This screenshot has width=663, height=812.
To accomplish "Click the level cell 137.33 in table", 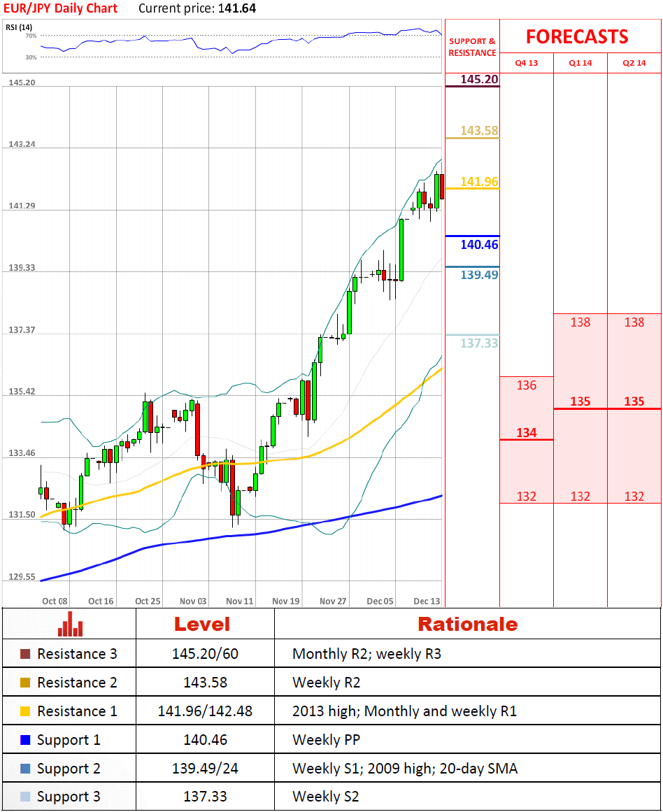I will [205, 796].
